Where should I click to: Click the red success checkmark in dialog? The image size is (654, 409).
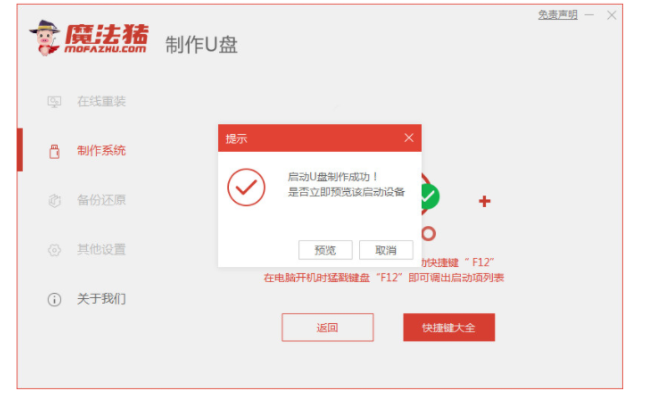pyautogui.click(x=246, y=187)
